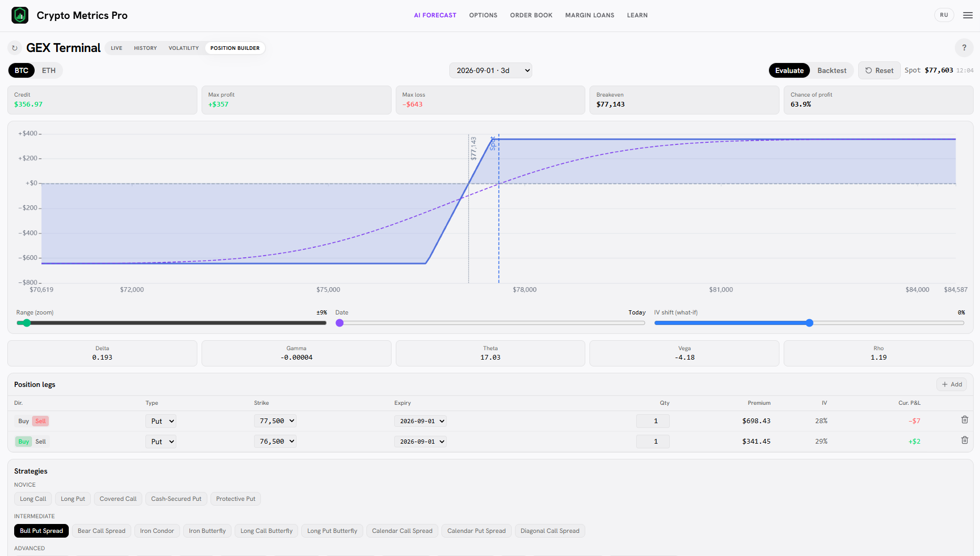
Task: Select the Bear Call Spread strategy
Action: [102, 531]
